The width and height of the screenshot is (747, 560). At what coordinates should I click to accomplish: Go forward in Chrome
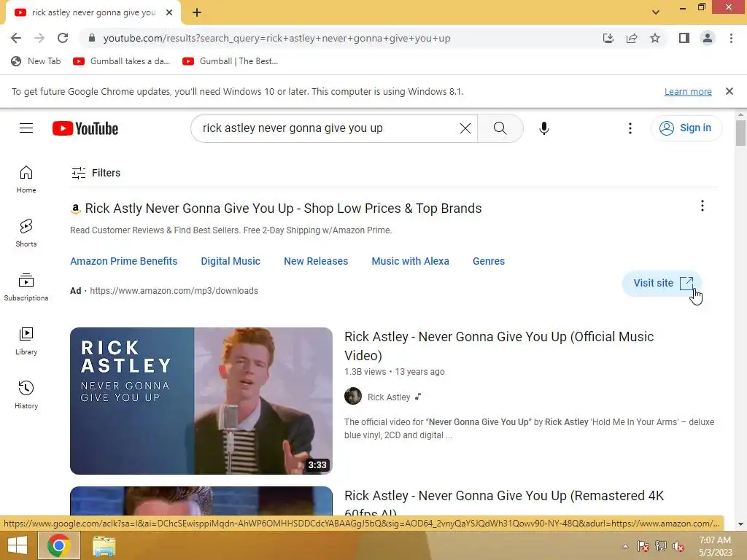(39, 38)
